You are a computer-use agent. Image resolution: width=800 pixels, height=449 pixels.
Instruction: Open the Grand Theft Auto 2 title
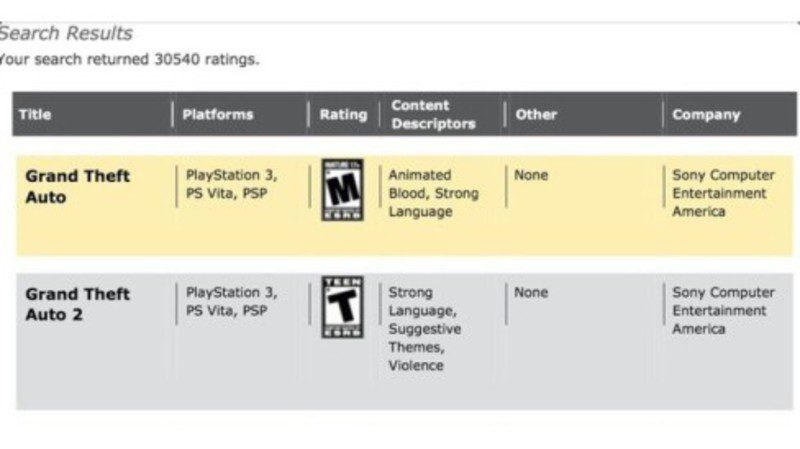77,304
